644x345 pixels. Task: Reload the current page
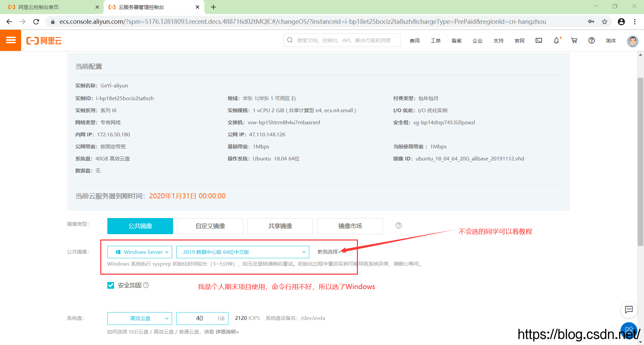36,21
